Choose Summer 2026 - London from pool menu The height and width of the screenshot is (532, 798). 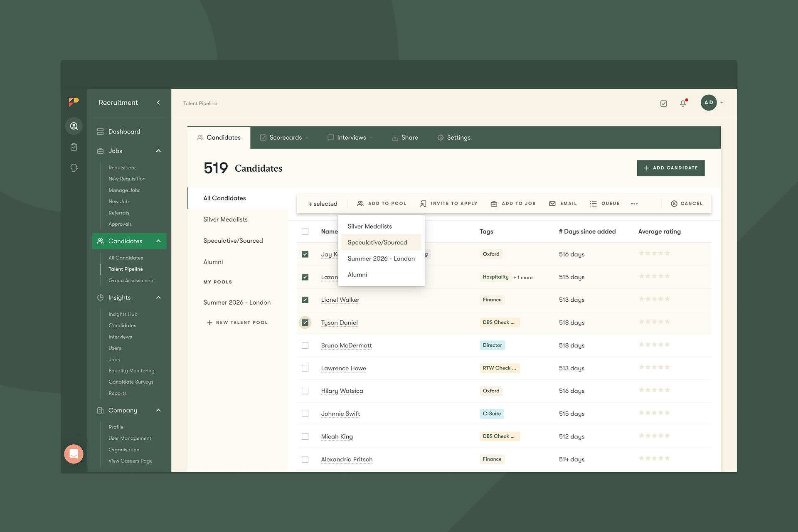pos(381,259)
